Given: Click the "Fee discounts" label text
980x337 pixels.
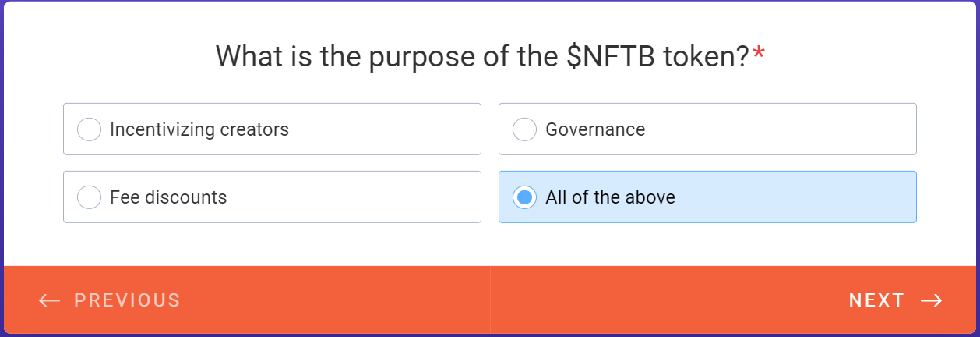Looking at the screenshot, I should click(168, 197).
